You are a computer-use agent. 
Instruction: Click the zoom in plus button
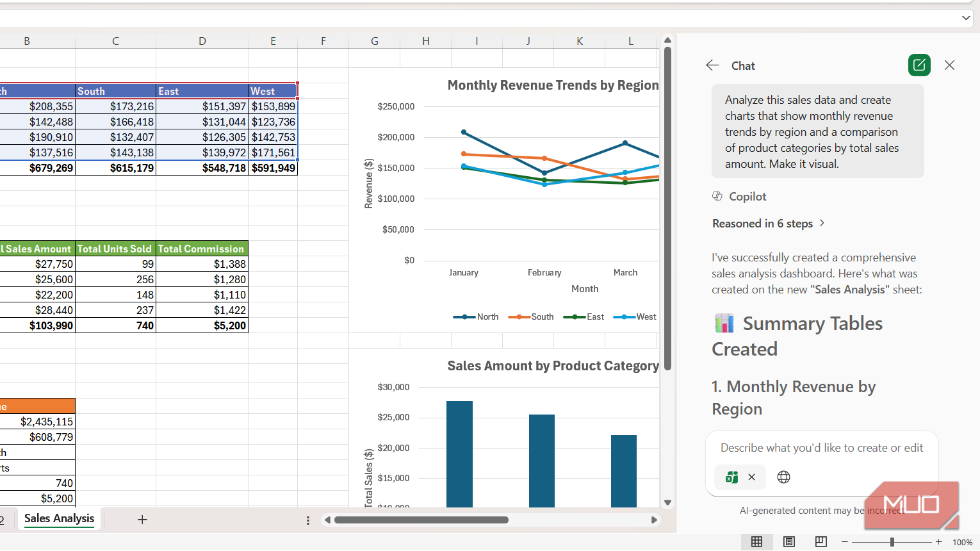[x=939, y=542]
